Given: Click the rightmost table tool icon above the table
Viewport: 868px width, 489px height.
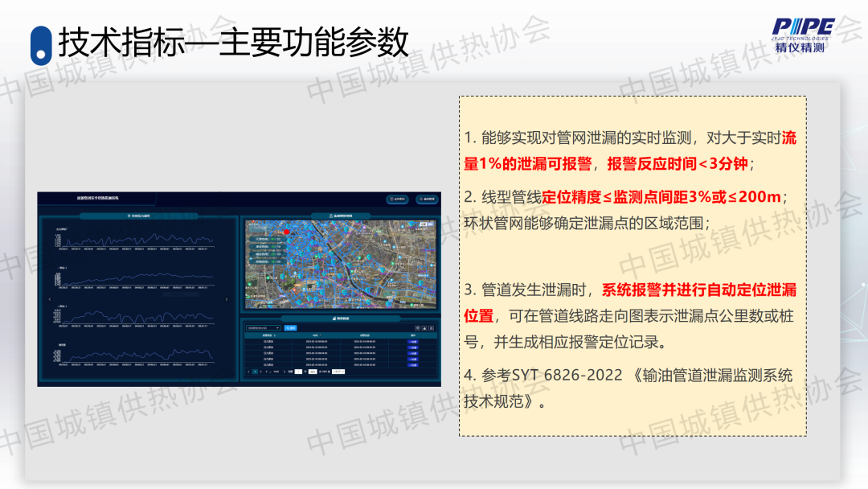Looking at the screenshot, I should click(432, 328).
